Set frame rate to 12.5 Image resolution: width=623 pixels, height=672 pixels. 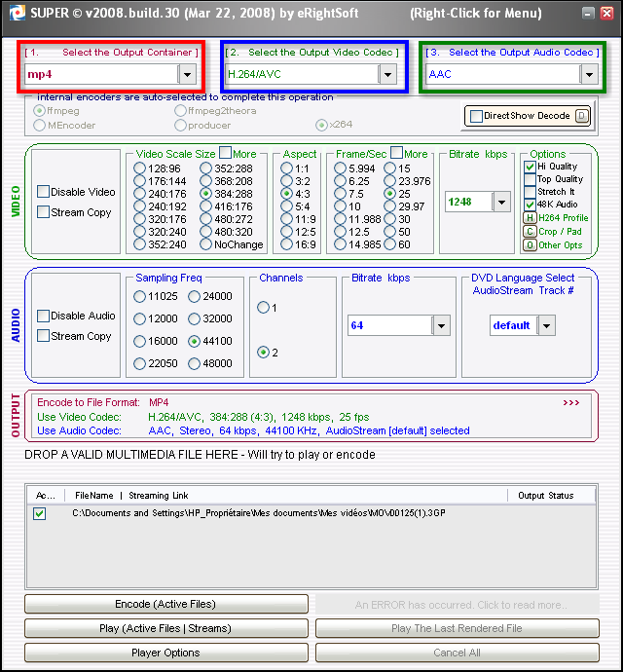[340, 232]
